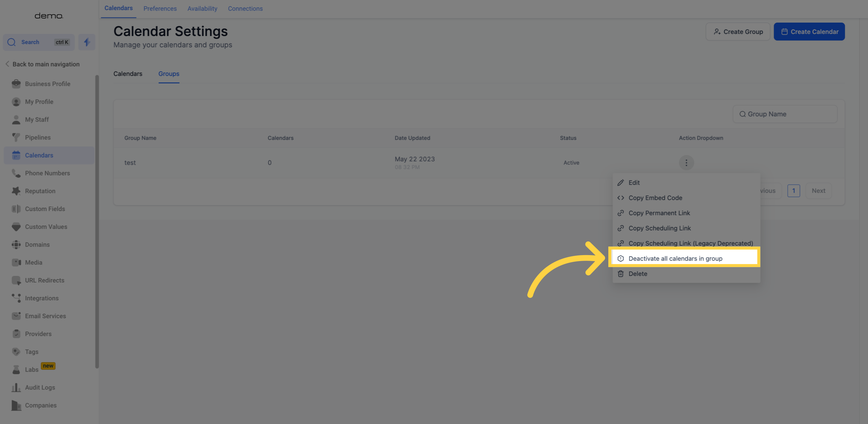This screenshot has height=424, width=868.
Task: Click the Reputation star icon
Action: click(16, 191)
